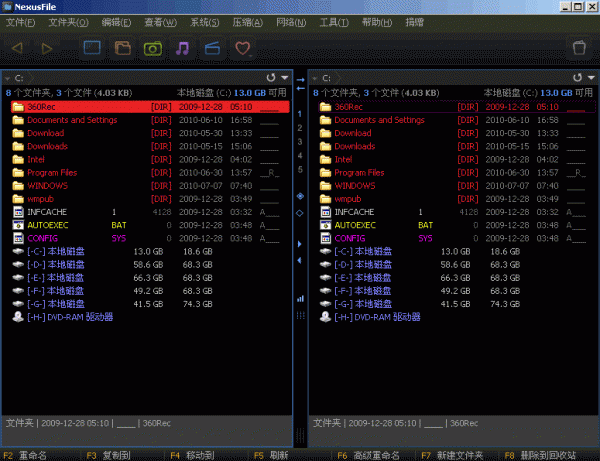Click the blue left triangle in middle strip
This screenshot has width=600, height=461.
[300, 261]
